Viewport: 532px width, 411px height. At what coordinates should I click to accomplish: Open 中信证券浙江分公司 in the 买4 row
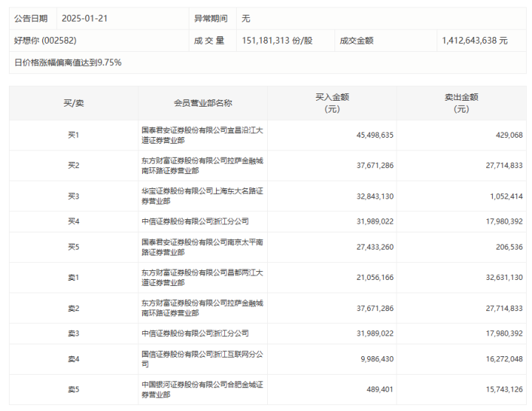[195, 221]
